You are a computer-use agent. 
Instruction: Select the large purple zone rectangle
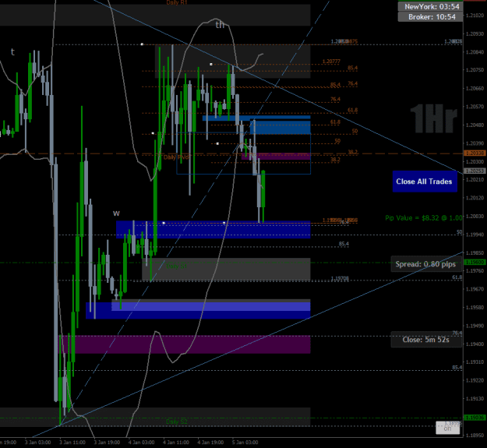pos(185,344)
